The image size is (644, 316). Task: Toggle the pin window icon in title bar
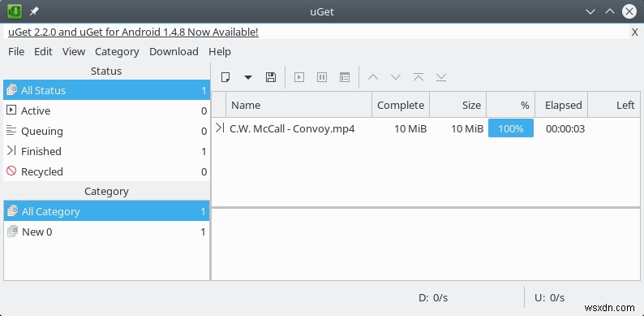tap(34, 11)
